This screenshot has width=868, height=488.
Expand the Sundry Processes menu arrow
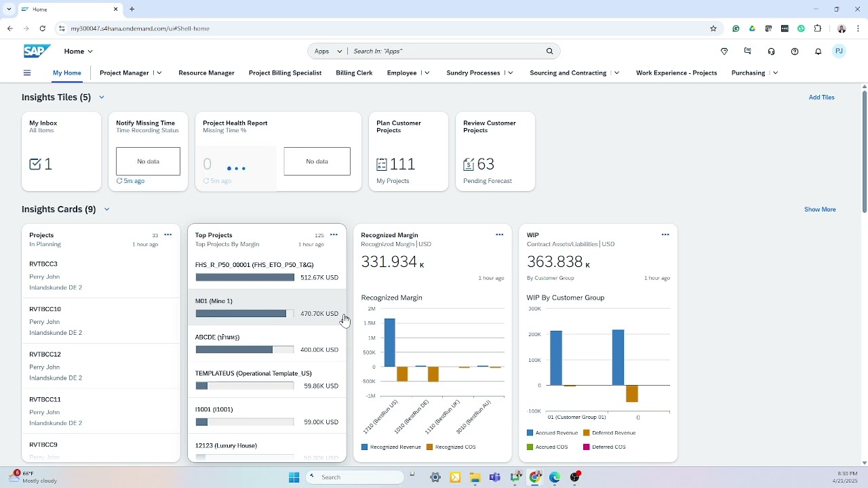click(511, 73)
